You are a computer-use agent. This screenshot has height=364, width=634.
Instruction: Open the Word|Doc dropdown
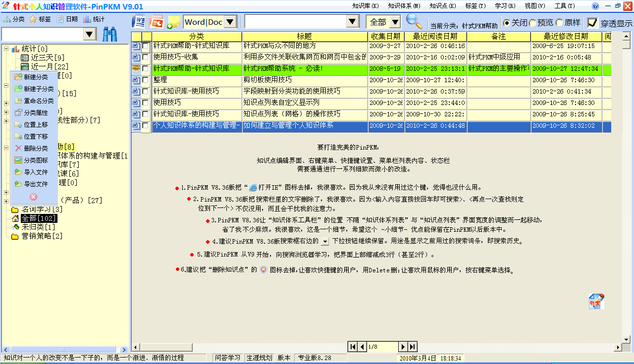click(230, 22)
